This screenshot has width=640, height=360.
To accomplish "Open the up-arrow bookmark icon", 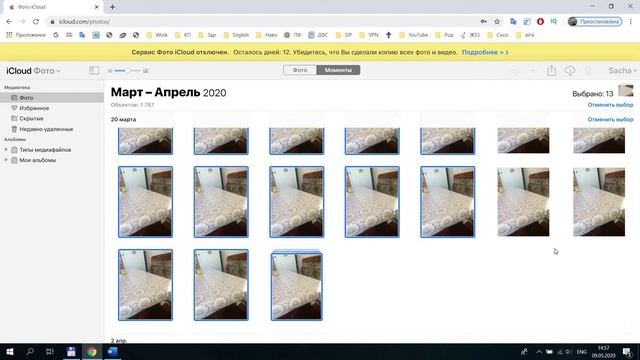I will point(389,35).
